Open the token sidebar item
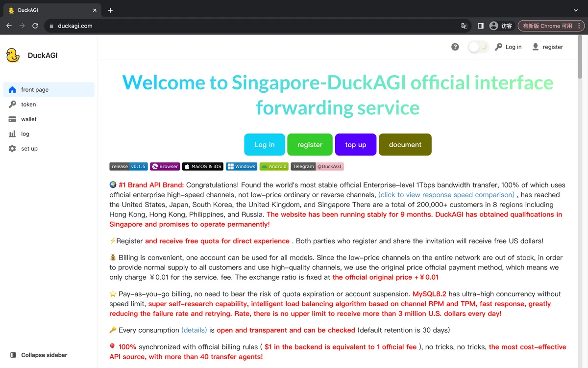 [x=49, y=105]
